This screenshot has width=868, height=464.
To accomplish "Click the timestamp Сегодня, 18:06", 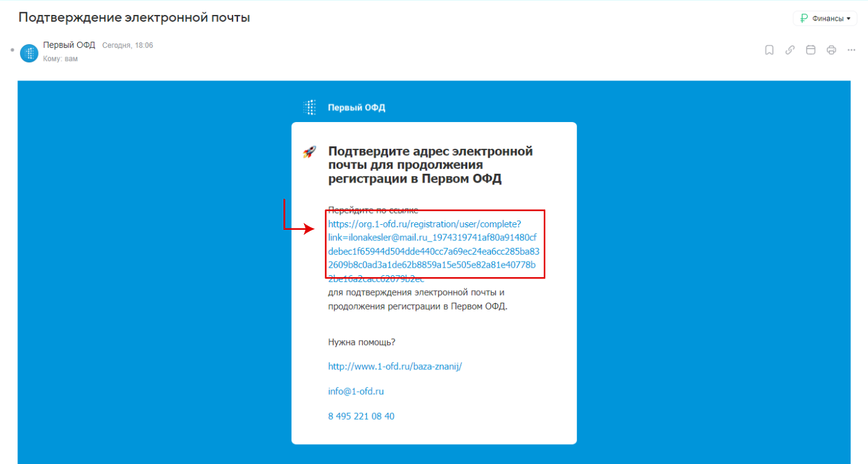I will (128, 45).
